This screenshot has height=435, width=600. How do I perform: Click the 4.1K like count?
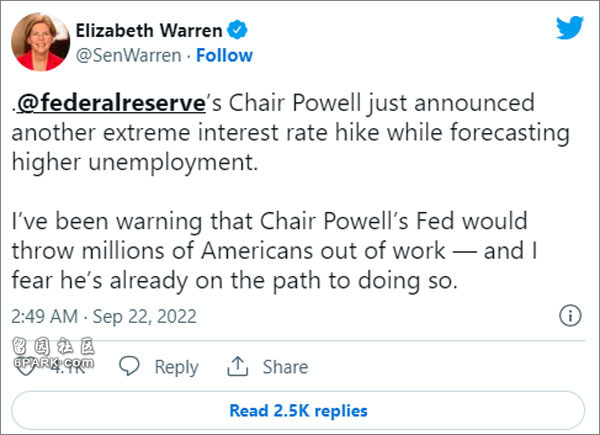[x=68, y=367]
